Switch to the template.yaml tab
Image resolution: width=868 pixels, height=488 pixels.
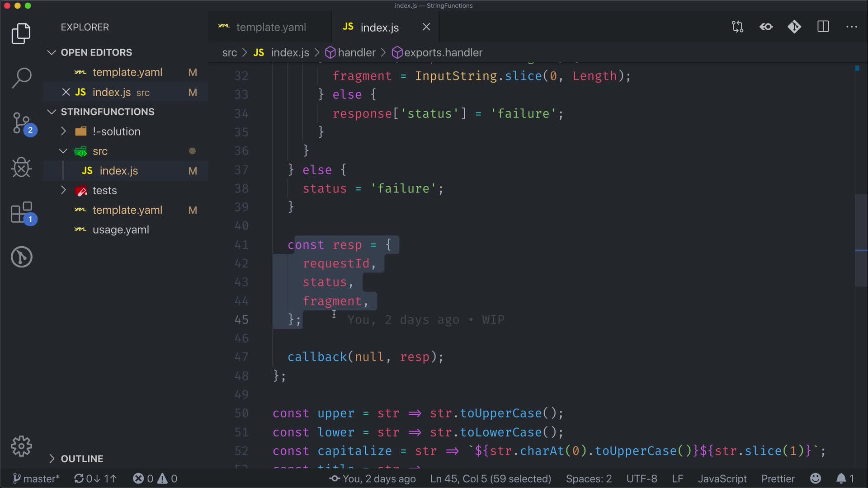click(270, 27)
